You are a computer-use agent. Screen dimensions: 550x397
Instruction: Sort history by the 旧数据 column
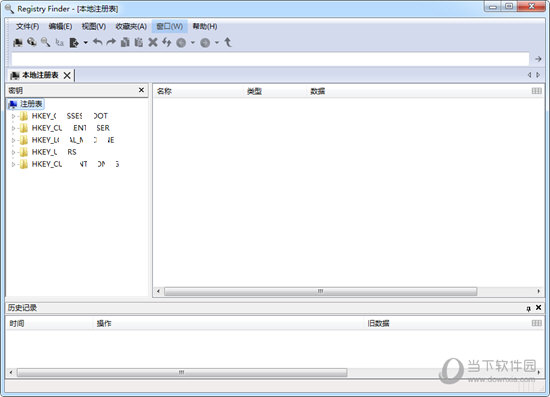pyautogui.click(x=378, y=323)
